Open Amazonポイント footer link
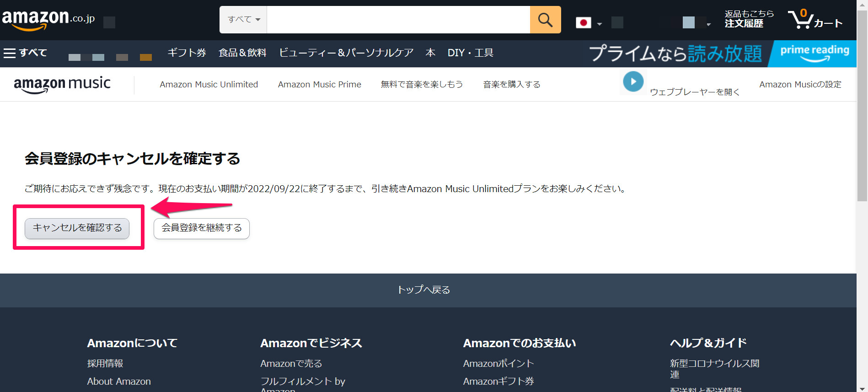868x392 pixels. tap(498, 364)
